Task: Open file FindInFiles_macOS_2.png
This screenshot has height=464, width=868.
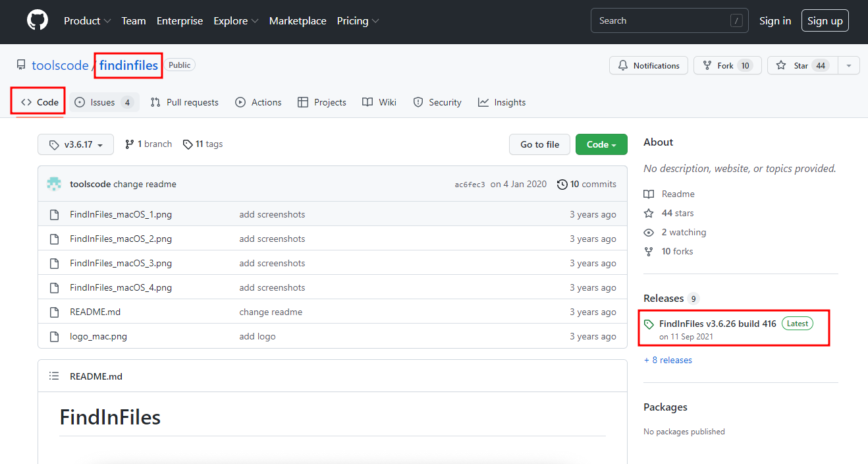Action: (121, 239)
